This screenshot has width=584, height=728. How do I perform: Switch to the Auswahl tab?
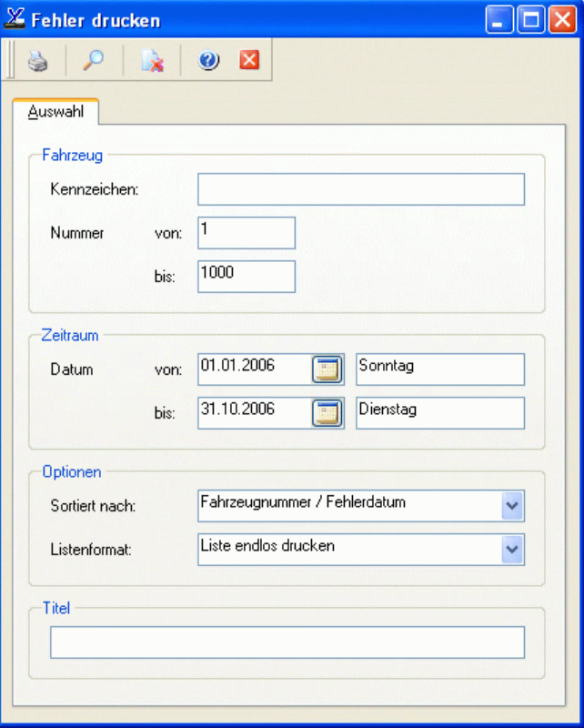[55, 111]
